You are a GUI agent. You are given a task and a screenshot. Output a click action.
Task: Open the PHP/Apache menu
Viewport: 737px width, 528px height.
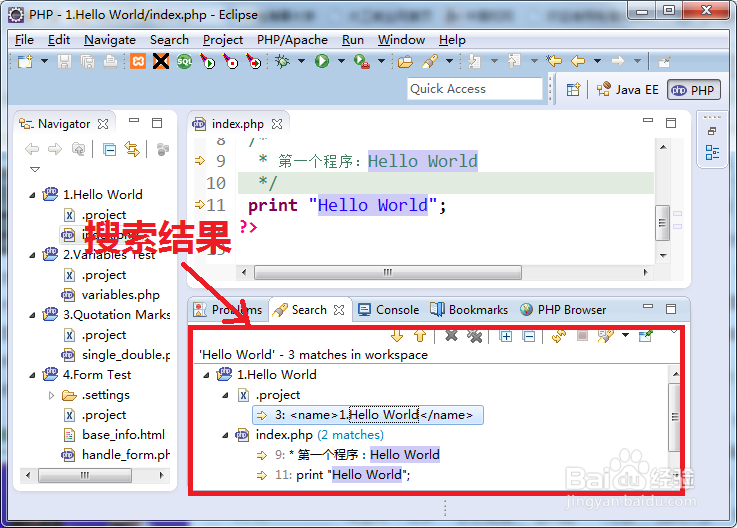292,40
